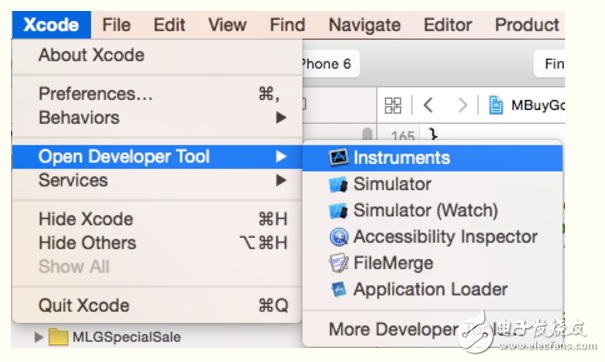This screenshot has width=605, height=362.
Task: Go forward with the right chevron
Action: click(x=462, y=105)
